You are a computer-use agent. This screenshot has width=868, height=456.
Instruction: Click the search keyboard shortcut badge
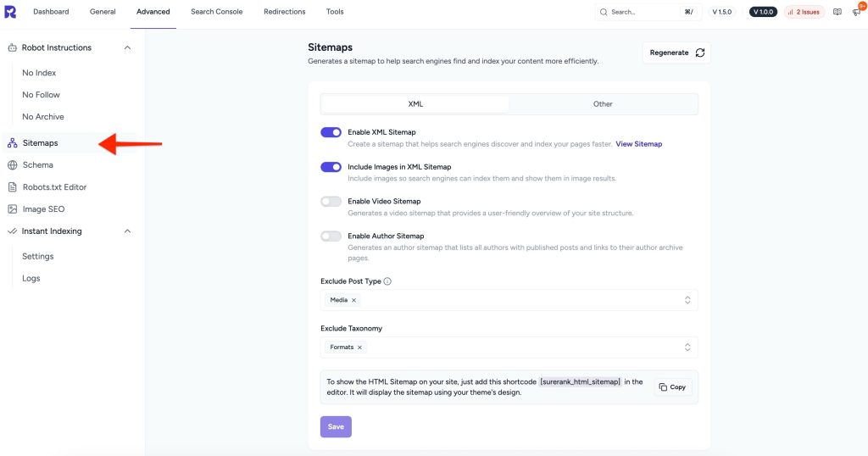pos(688,12)
